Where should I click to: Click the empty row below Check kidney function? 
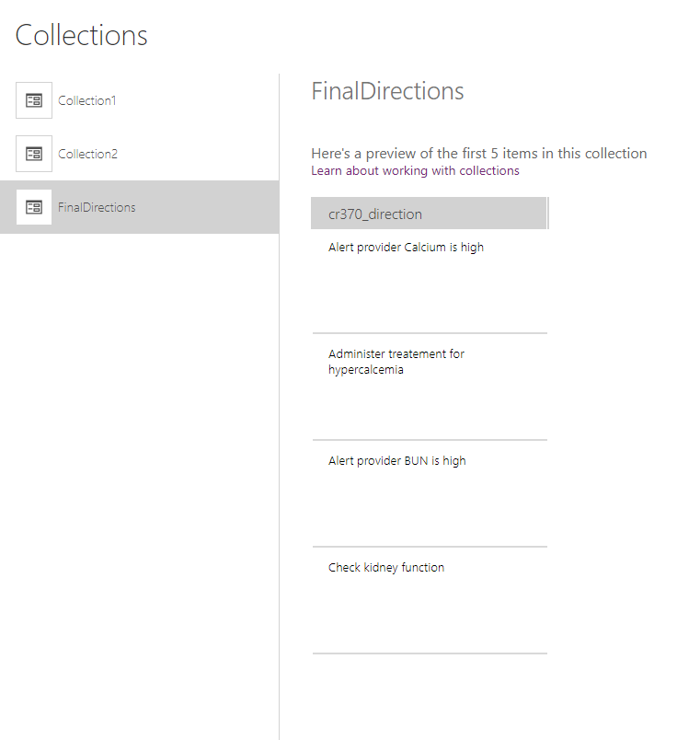tap(430, 690)
